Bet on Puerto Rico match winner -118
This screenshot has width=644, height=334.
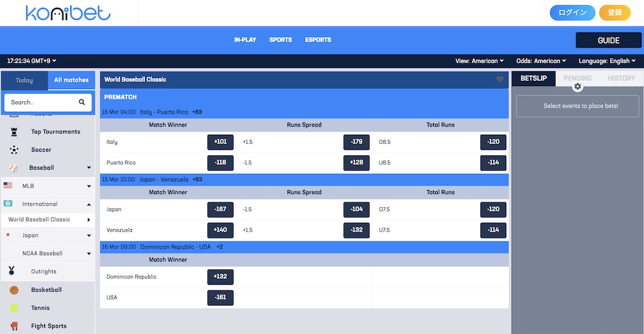[x=220, y=162]
